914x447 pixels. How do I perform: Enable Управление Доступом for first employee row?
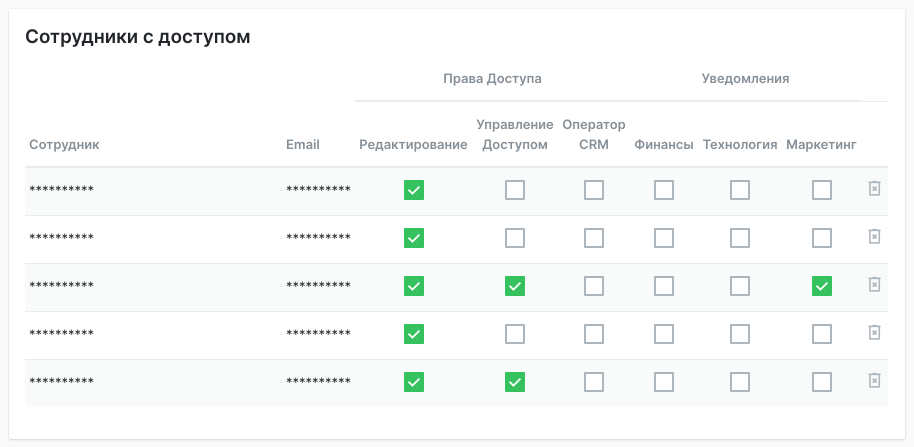pos(515,190)
